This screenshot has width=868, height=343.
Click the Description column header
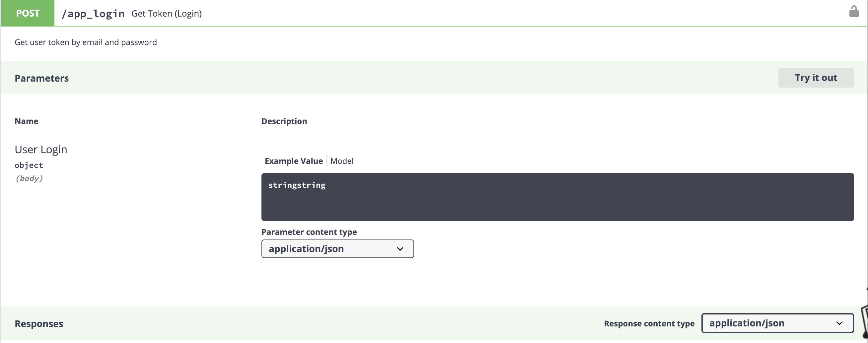pos(284,121)
